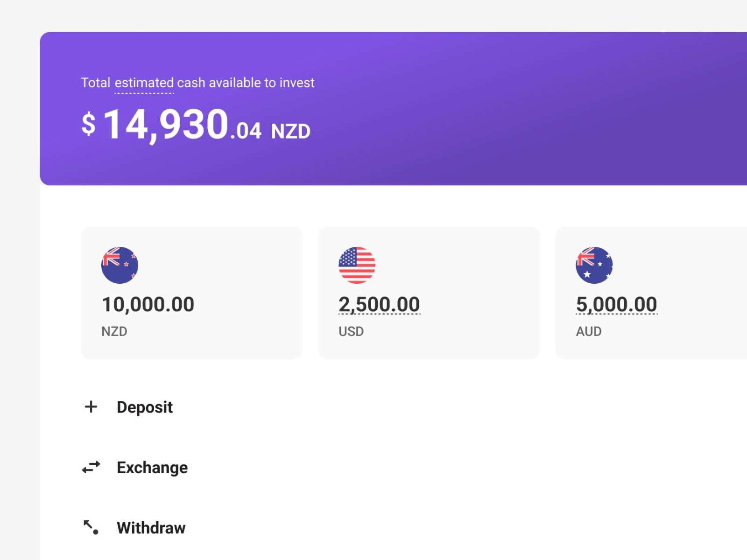Click the underlined 5,000.00 AUD balance

tap(616, 305)
